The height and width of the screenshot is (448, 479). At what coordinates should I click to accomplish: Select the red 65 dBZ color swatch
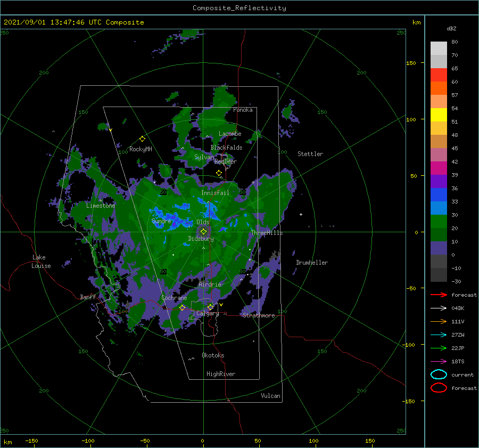pos(439,75)
